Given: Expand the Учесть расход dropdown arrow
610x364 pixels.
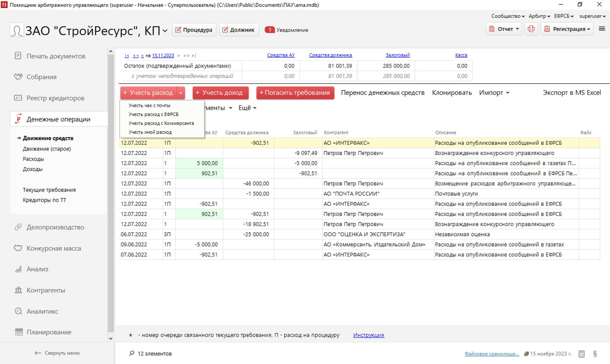Looking at the screenshot, I should [x=181, y=93].
